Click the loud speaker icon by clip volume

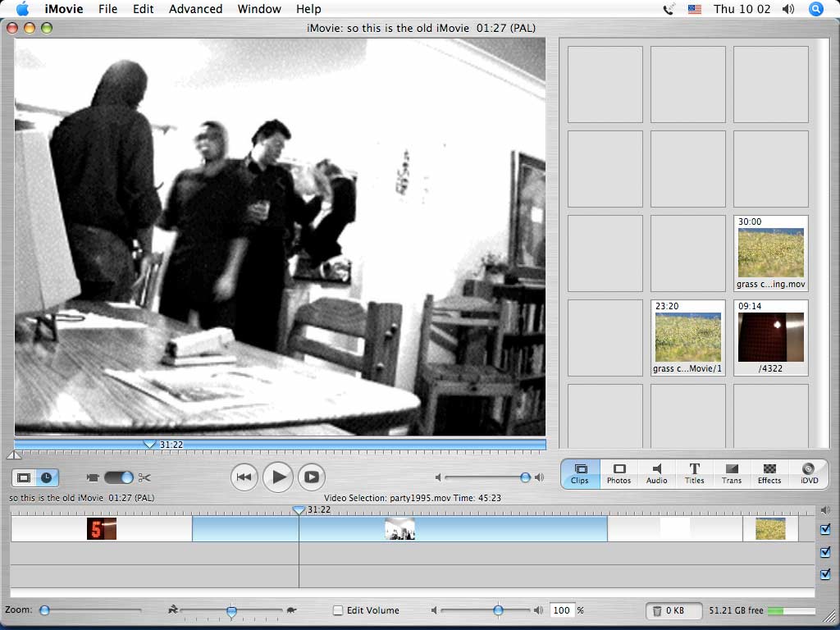(538, 610)
